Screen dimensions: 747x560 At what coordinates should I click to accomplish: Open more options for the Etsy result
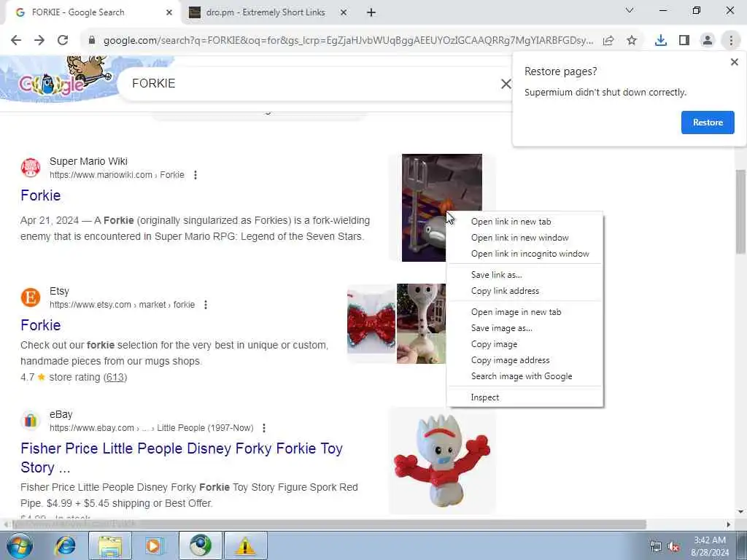(205, 305)
